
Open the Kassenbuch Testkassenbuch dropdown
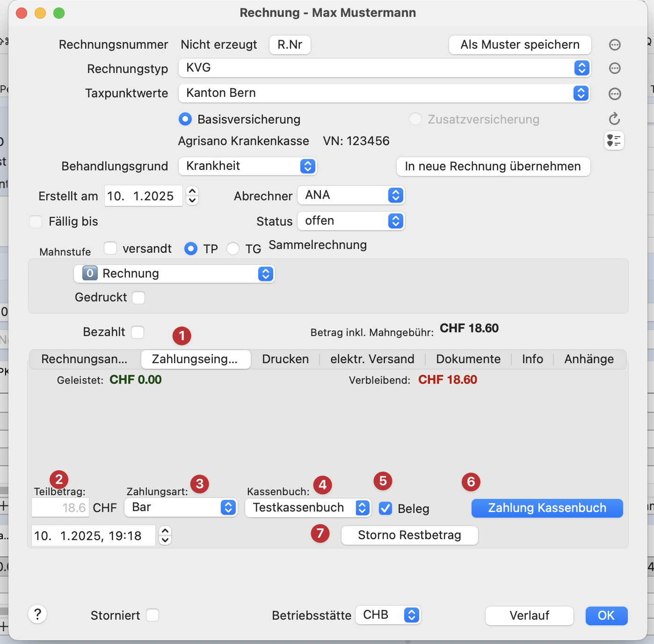point(308,508)
